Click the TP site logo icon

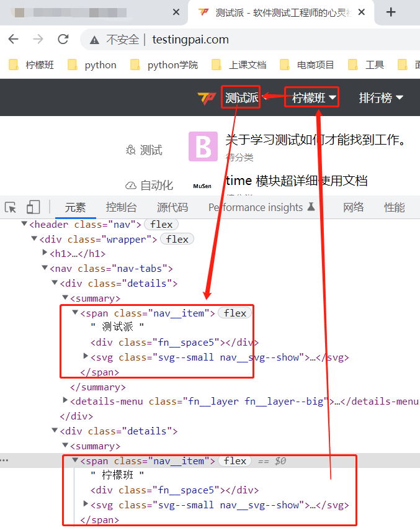coord(206,98)
